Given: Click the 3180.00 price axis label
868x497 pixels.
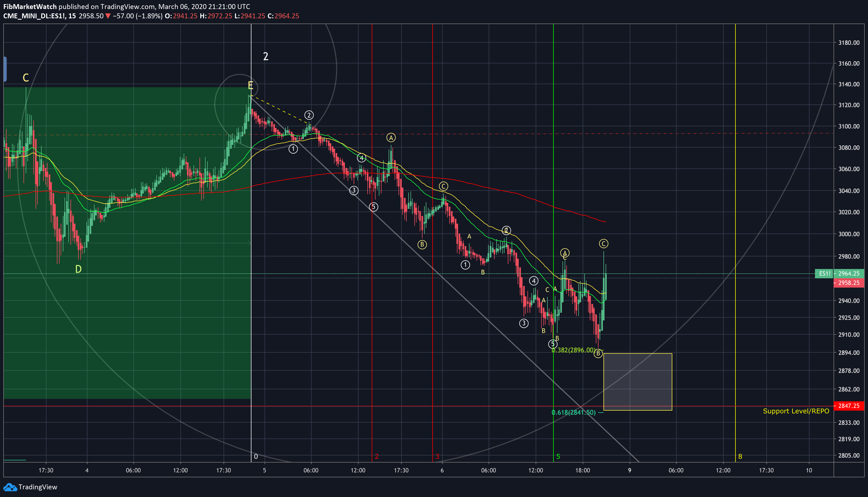Looking at the screenshot, I should [849, 43].
